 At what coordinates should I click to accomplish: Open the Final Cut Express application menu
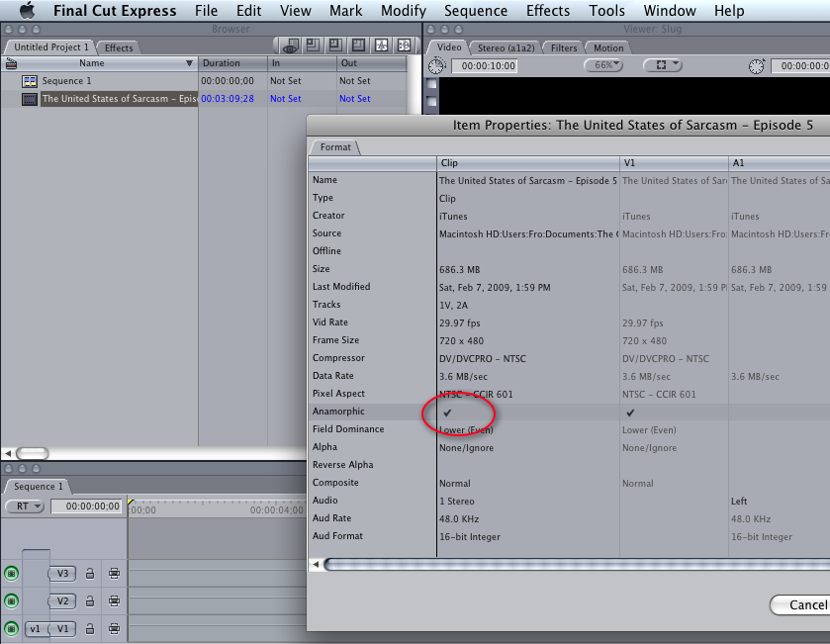point(115,11)
